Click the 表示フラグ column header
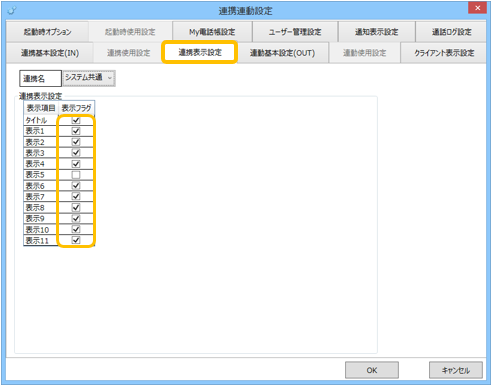The width and height of the screenshot is (492, 386). (x=76, y=108)
